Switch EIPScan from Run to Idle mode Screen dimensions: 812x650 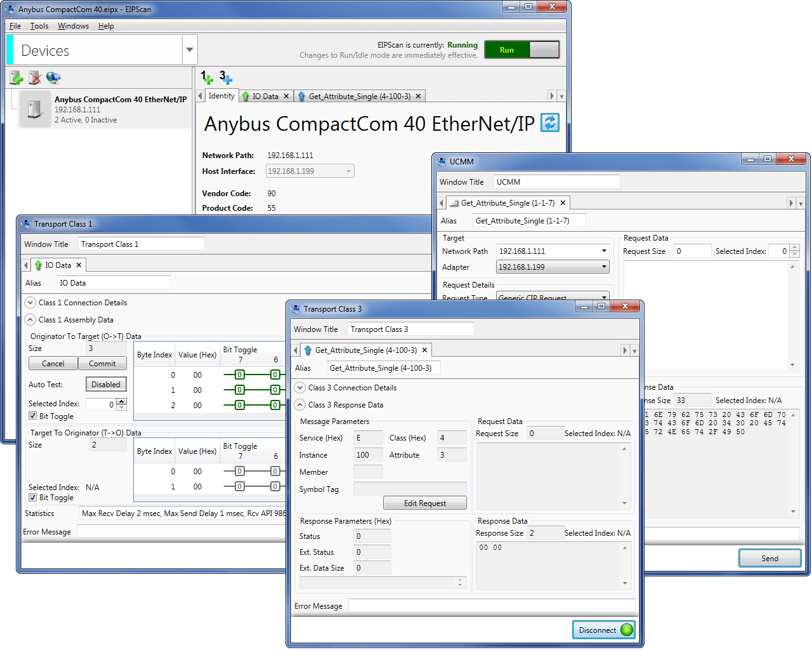pos(544,49)
